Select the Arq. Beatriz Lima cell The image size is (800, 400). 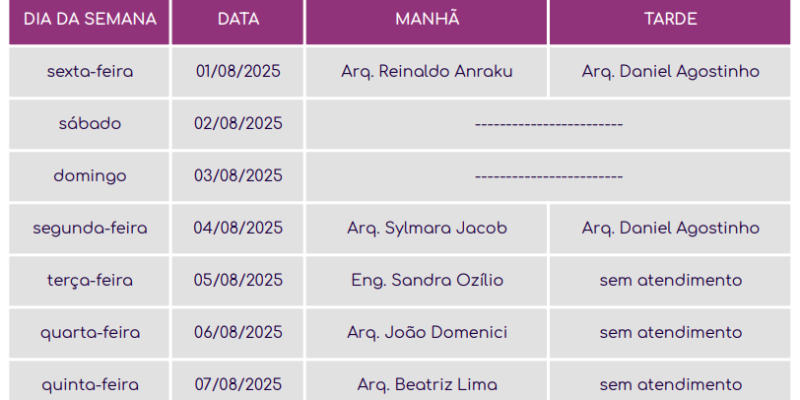coord(427,384)
